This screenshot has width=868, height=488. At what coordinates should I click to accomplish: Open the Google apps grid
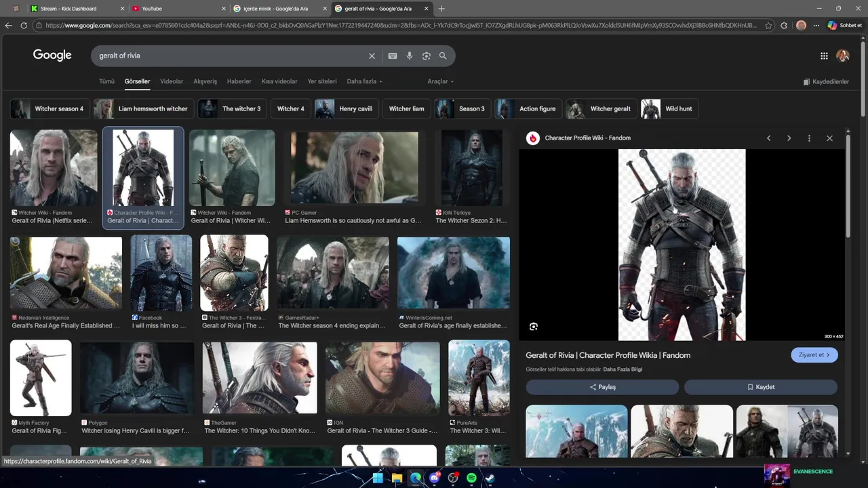[824, 56]
